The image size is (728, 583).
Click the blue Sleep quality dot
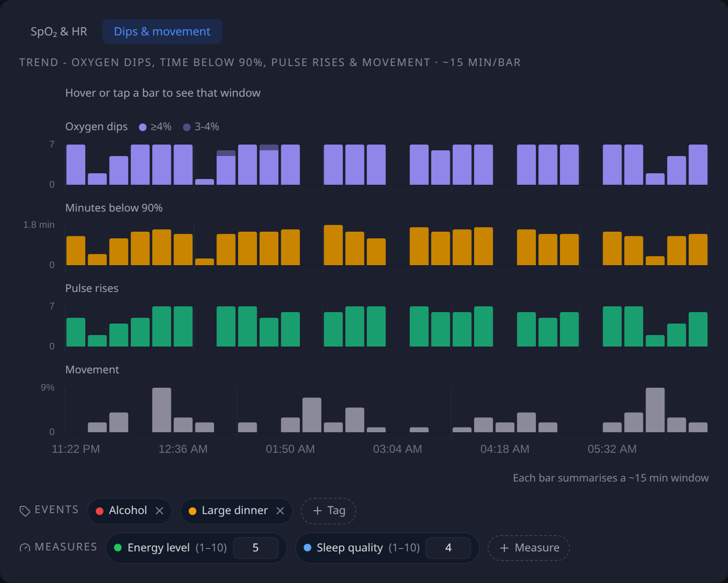click(x=307, y=548)
